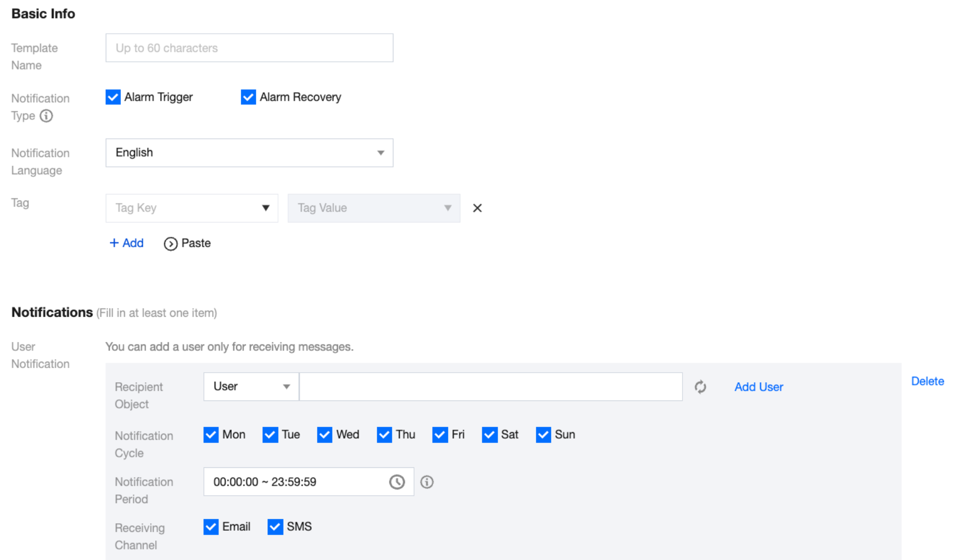954x560 pixels.
Task: Click the plus Add tag link
Action: 126,243
